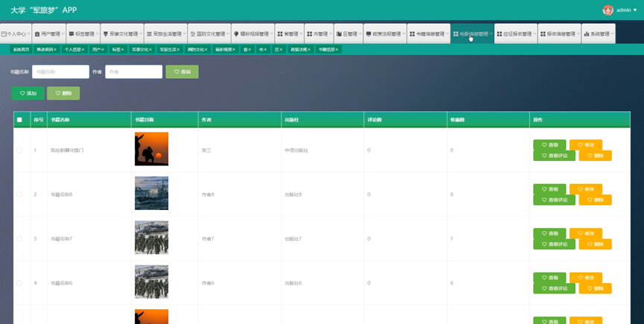
Task: Focus the 作者 search input field
Action: tap(134, 72)
